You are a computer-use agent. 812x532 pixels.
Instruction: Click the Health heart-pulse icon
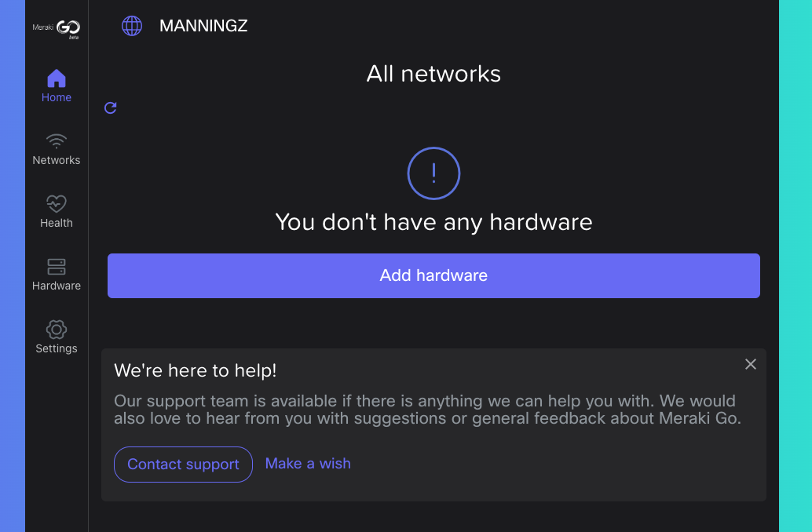pos(57,204)
